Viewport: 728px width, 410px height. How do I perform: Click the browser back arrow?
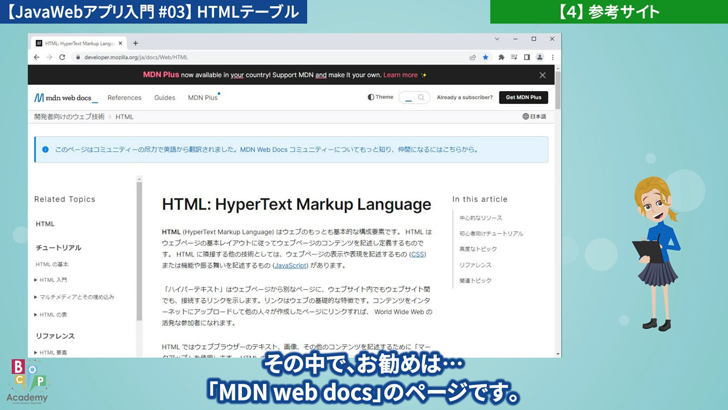coord(37,57)
